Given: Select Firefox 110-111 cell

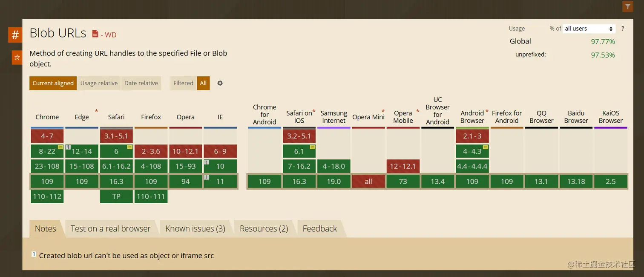Looking at the screenshot, I should 151,196.
